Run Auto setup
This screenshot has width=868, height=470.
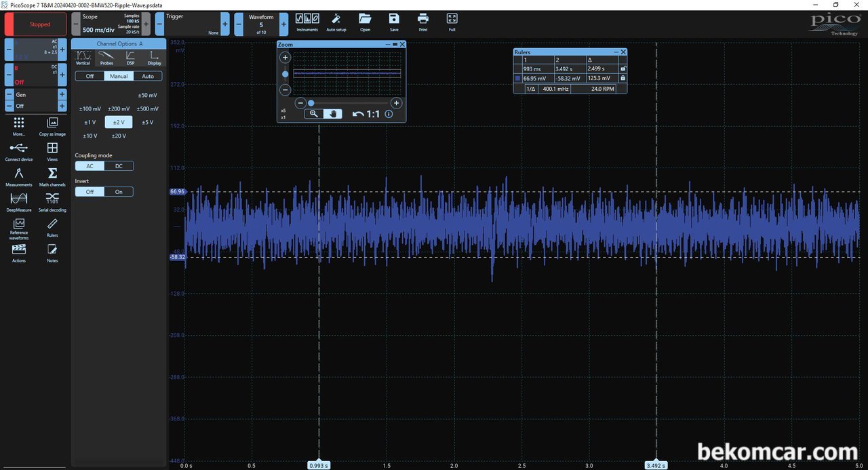click(x=336, y=22)
